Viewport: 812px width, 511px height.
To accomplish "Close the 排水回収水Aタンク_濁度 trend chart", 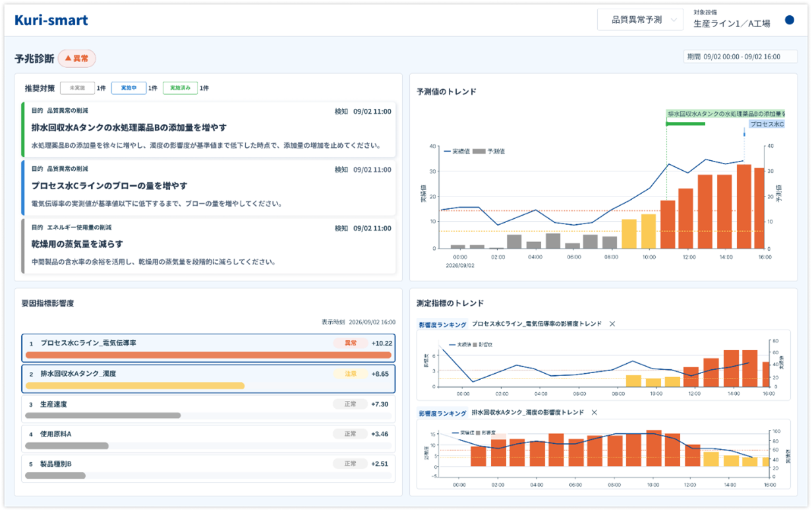I will click(x=594, y=412).
